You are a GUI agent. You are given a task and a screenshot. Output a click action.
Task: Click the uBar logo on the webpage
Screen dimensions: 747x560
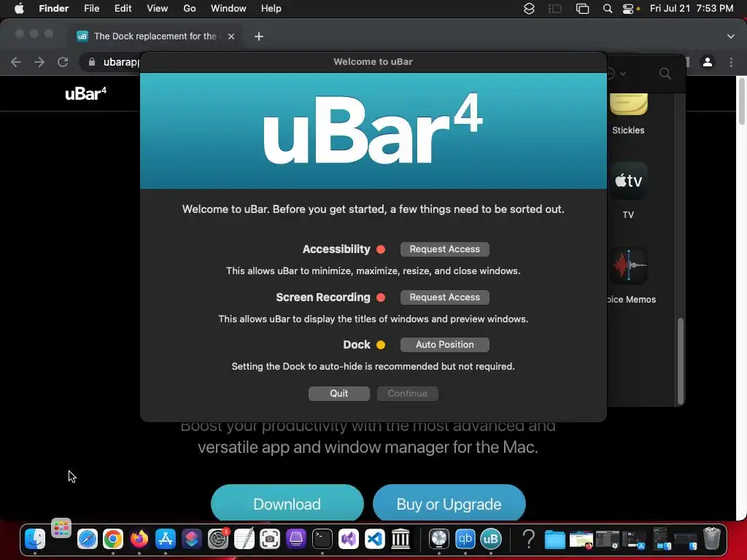coord(86,94)
